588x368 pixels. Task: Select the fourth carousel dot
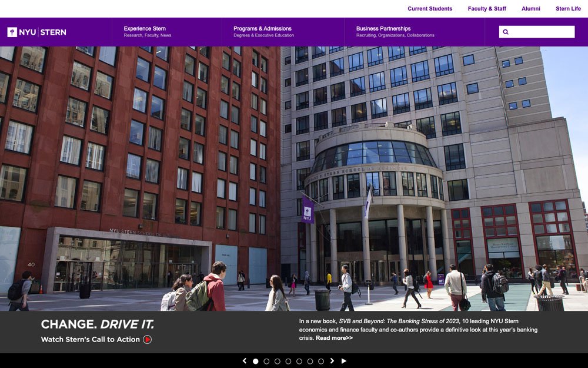point(288,362)
